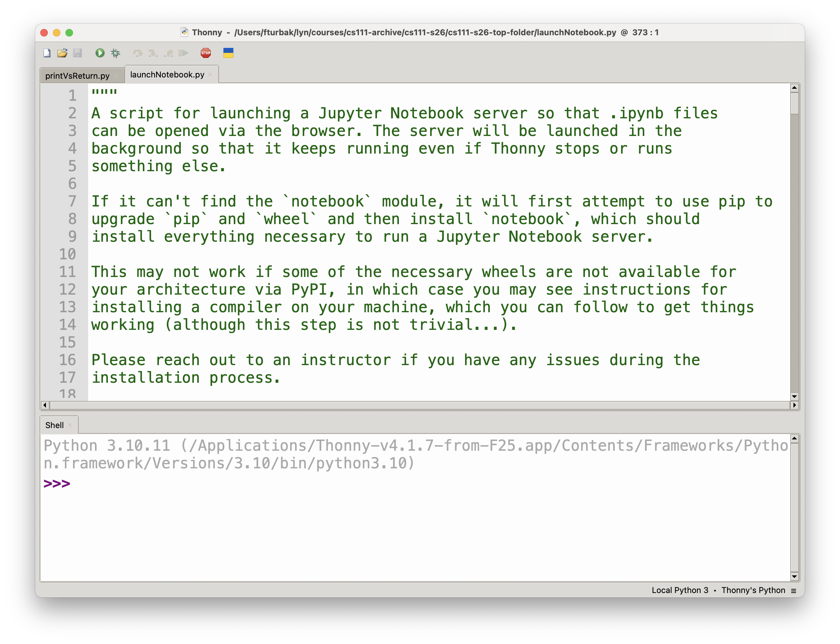Save the current script
This screenshot has height=644, width=840.
click(78, 53)
